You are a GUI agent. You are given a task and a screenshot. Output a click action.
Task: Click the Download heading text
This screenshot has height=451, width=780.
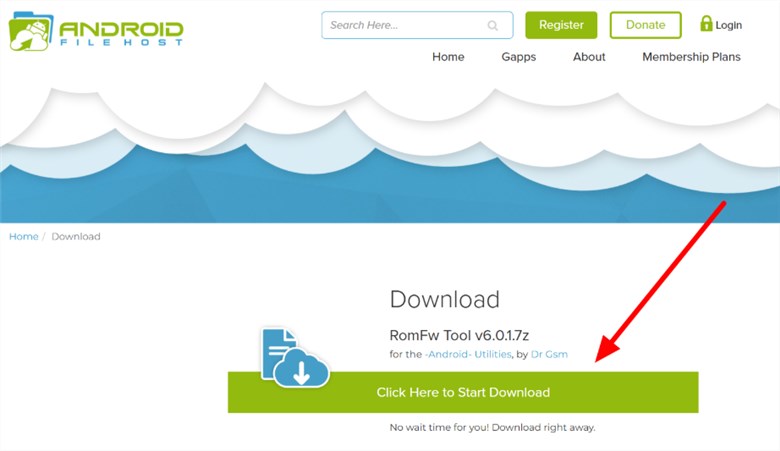(445, 299)
